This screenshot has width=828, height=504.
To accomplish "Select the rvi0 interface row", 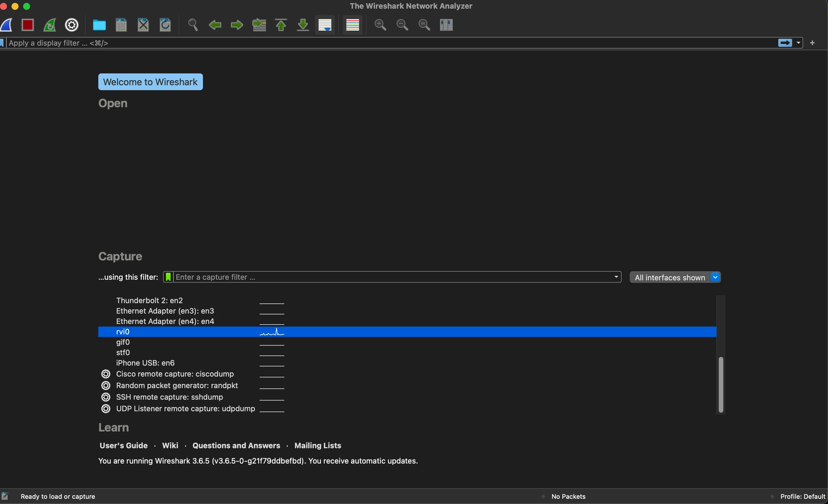I will click(407, 332).
